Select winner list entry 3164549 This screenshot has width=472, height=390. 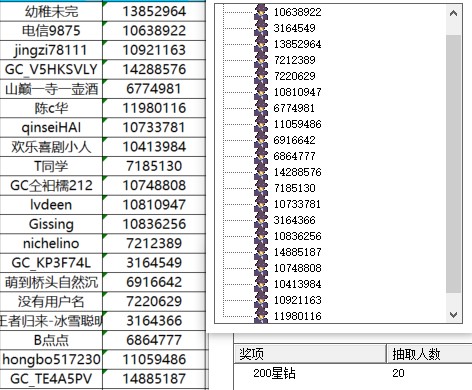pyautogui.click(x=295, y=28)
